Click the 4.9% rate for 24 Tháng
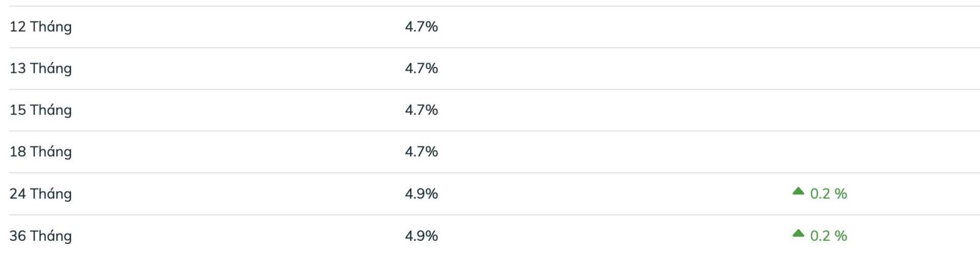The height and width of the screenshot is (255, 980). (421, 194)
